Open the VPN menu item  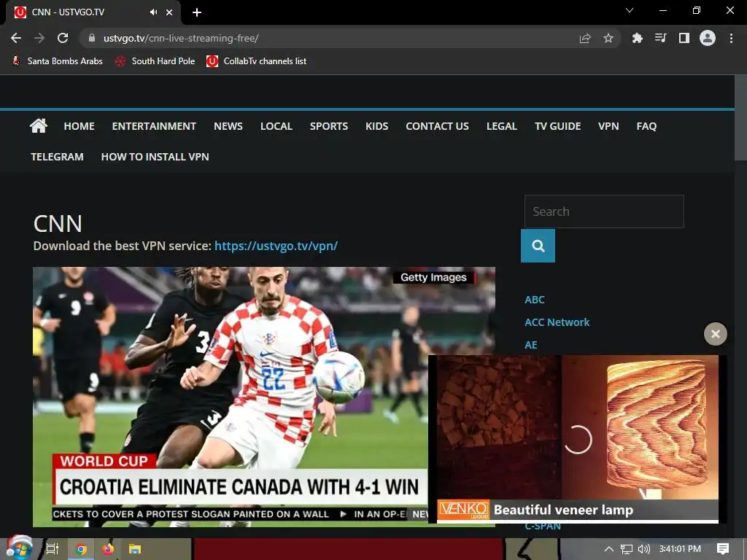[608, 126]
